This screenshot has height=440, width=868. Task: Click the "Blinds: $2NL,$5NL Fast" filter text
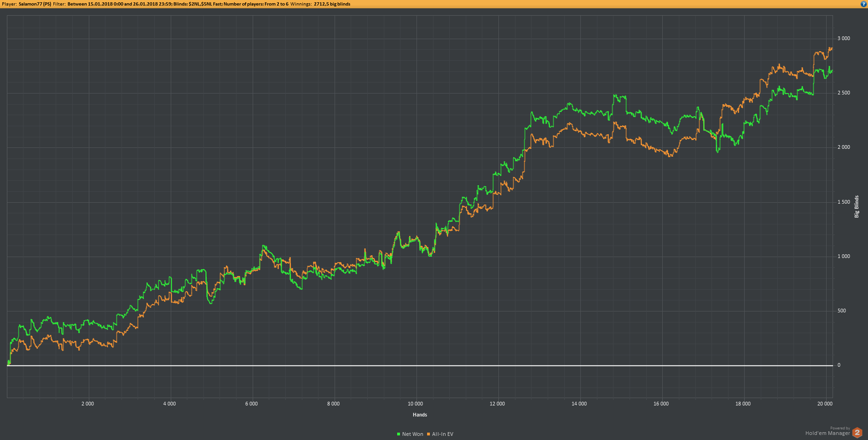point(197,4)
